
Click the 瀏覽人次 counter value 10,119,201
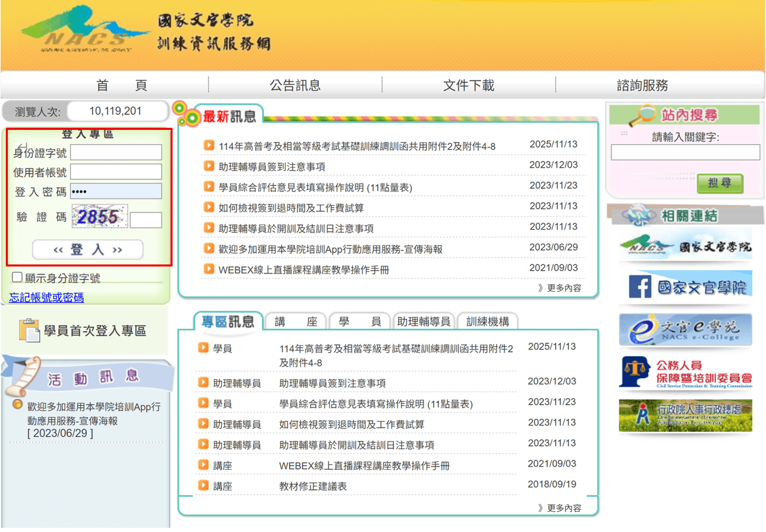click(115, 111)
